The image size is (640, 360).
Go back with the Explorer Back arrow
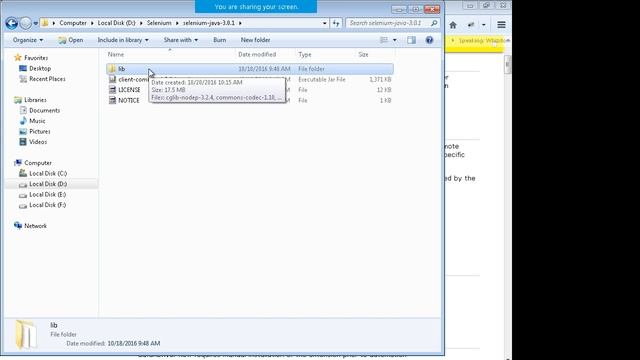[x=11, y=23]
